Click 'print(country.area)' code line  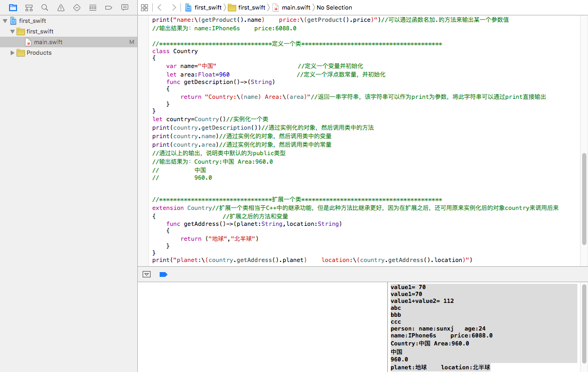242,145
